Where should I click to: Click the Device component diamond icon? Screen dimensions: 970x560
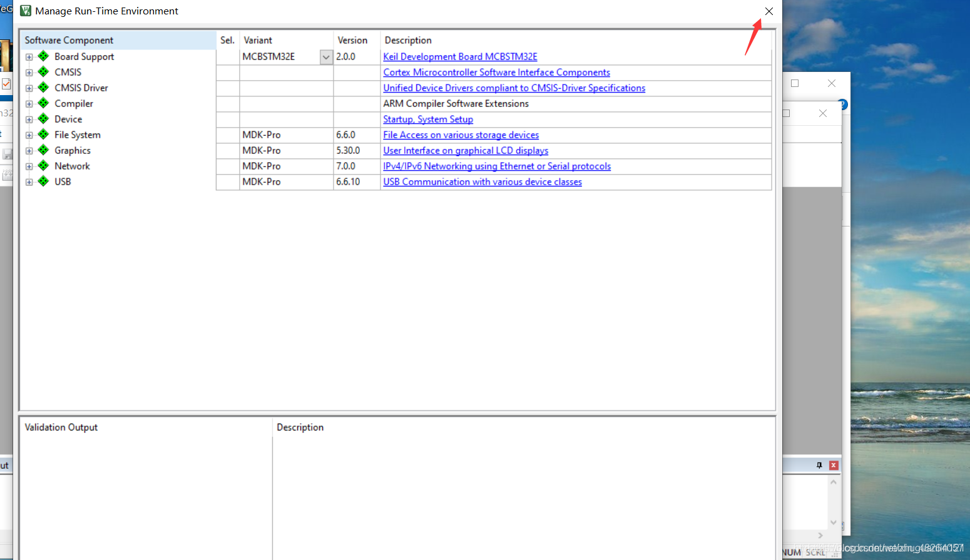[43, 119]
